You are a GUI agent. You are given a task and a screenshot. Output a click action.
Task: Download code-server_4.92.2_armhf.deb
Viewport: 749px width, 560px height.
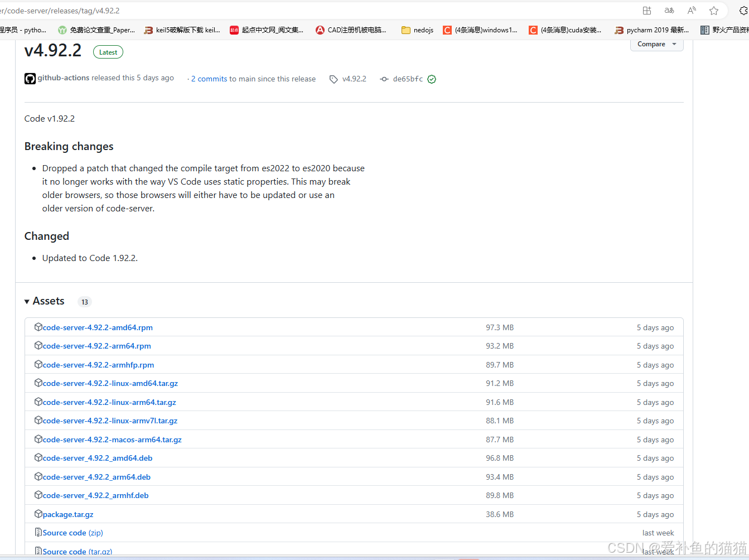(95, 495)
